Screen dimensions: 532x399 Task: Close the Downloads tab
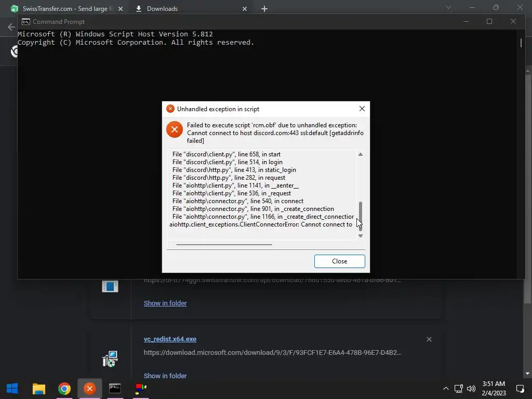point(245,9)
